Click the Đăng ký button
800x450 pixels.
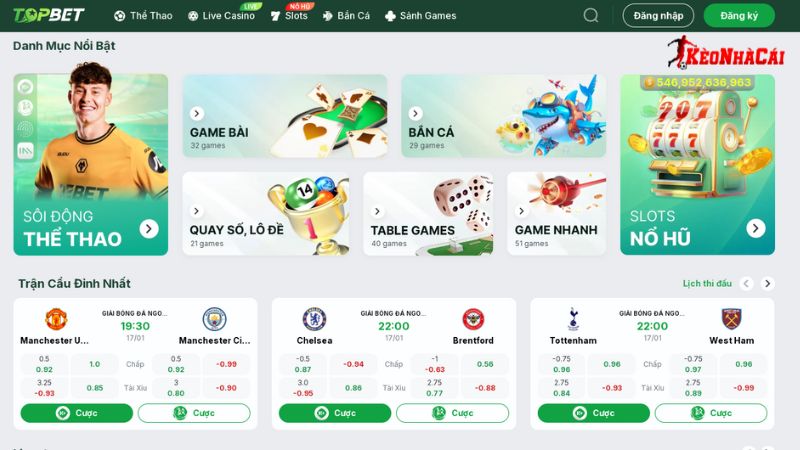[x=739, y=16]
